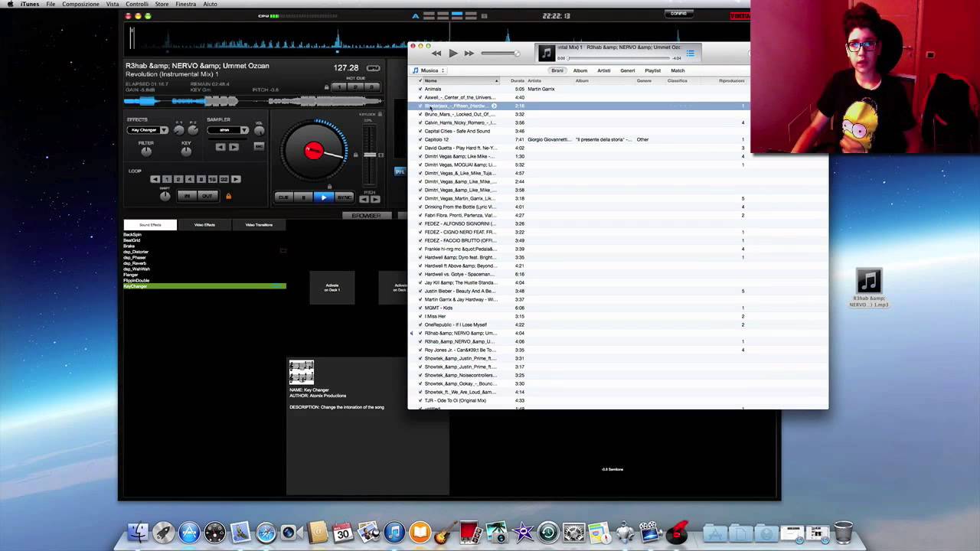Open the Video Effects tab
Screen dimensions: 980x551
pyautogui.click(x=204, y=225)
